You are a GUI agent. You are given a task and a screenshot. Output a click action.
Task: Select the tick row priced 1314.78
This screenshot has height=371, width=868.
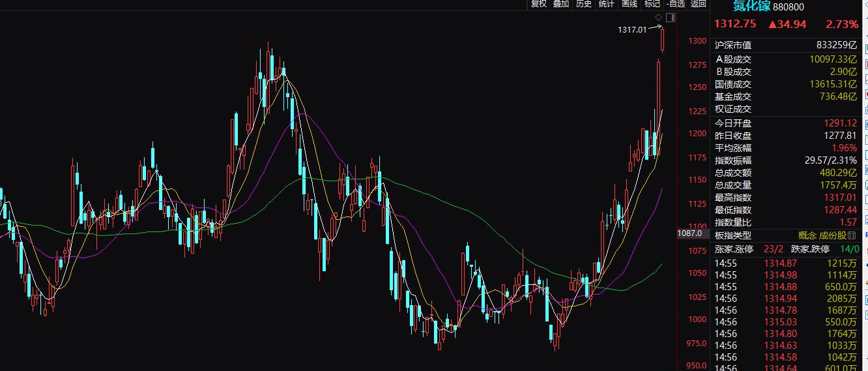tap(786, 310)
